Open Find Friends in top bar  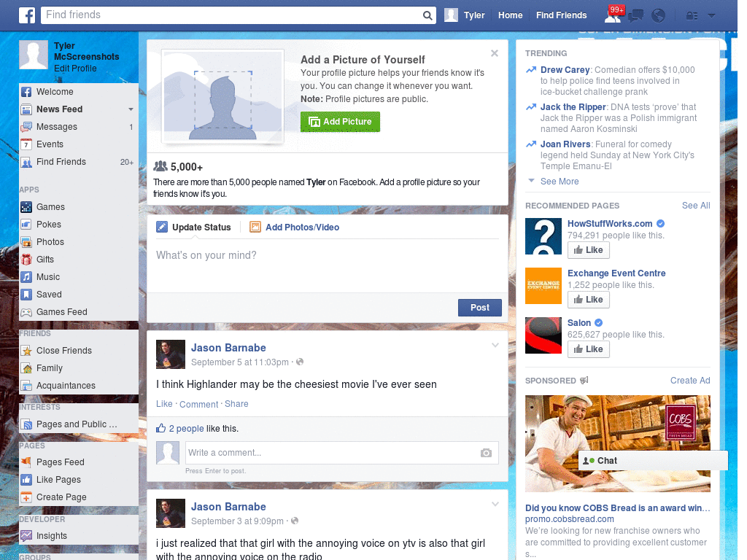tap(561, 15)
